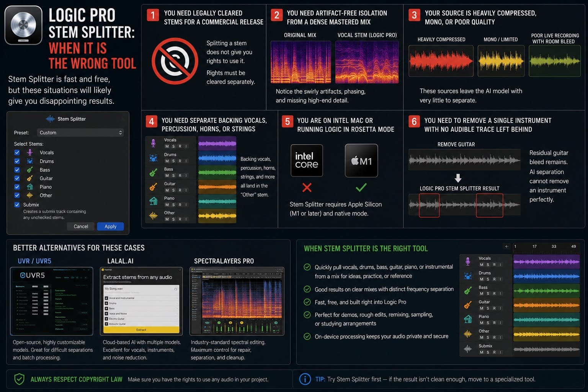Click the LALAL.AI heading
Image resolution: width=588 pixels, height=392 pixels.
tap(120, 261)
